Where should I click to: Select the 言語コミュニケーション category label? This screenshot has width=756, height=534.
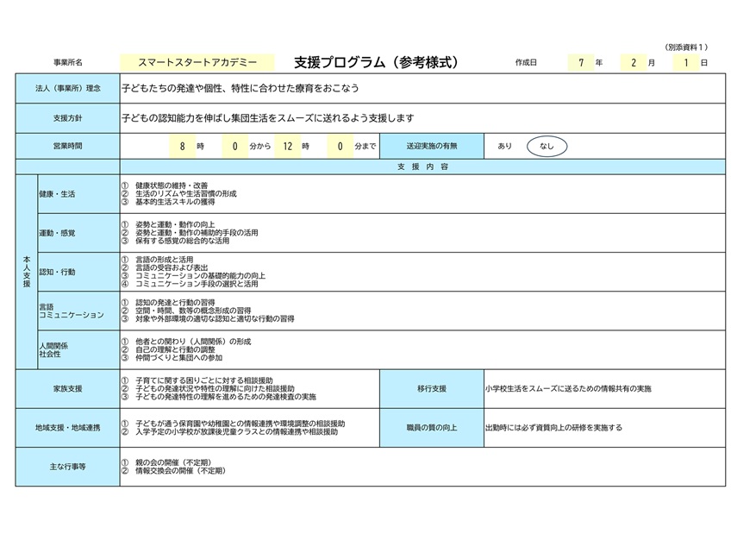[71, 311]
